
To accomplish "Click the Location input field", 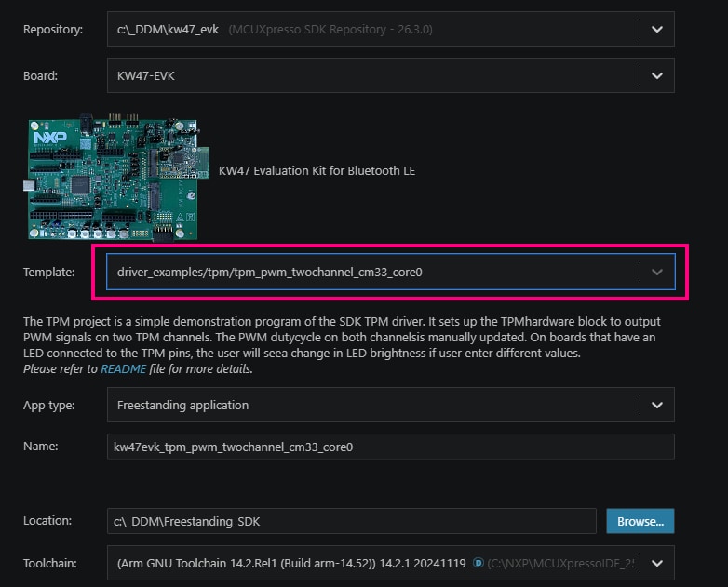I will pos(352,521).
